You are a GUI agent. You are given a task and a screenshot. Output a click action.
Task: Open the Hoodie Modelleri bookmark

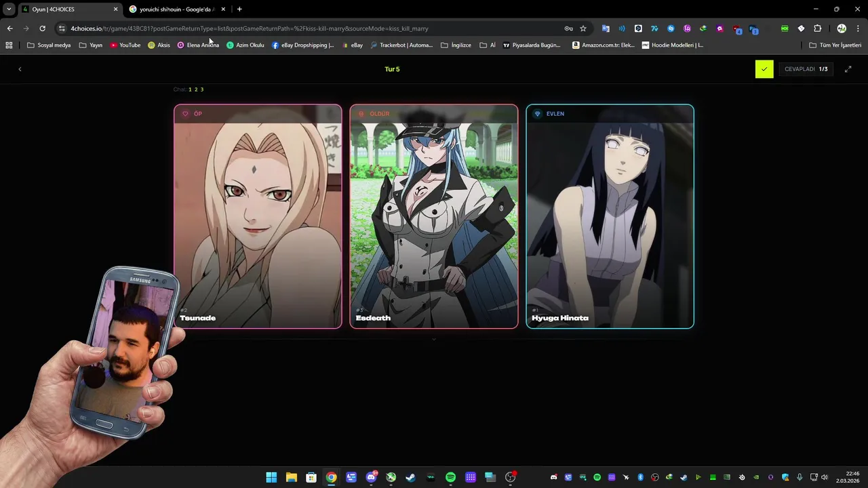pyautogui.click(x=673, y=45)
